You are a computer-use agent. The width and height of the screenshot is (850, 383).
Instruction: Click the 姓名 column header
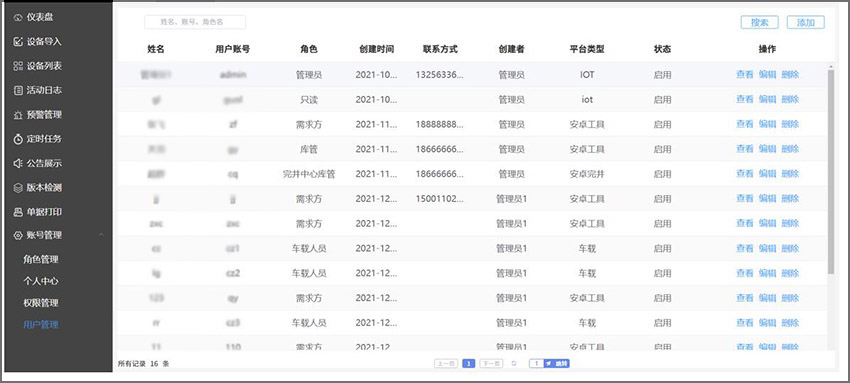[x=156, y=49]
